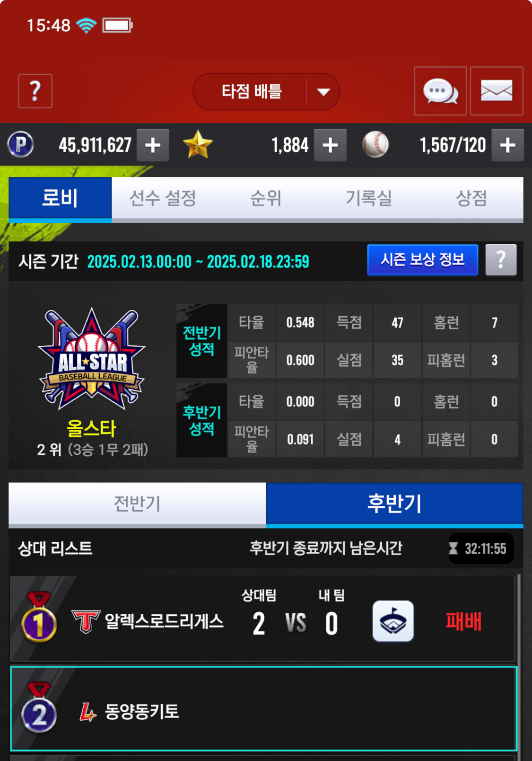Tap the help question mark at top left
This screenshot has width=532, height=761.
(35, 91)
